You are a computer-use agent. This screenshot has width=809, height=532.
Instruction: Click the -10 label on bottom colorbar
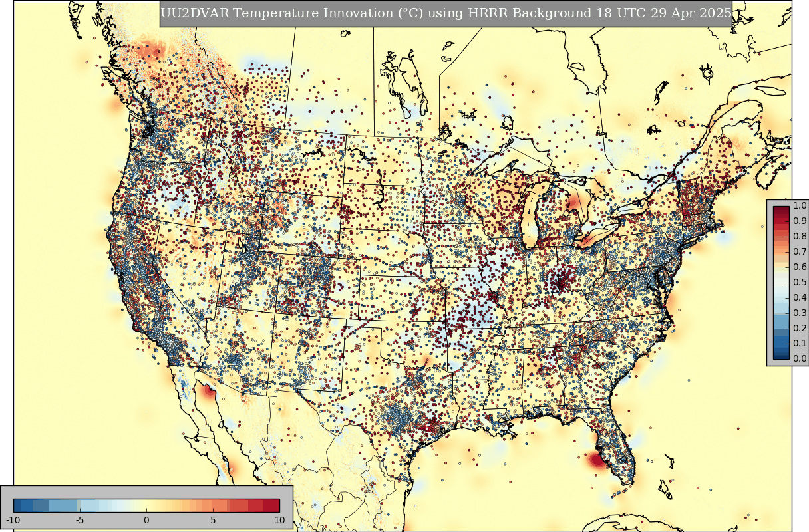[x=13, y=519]
